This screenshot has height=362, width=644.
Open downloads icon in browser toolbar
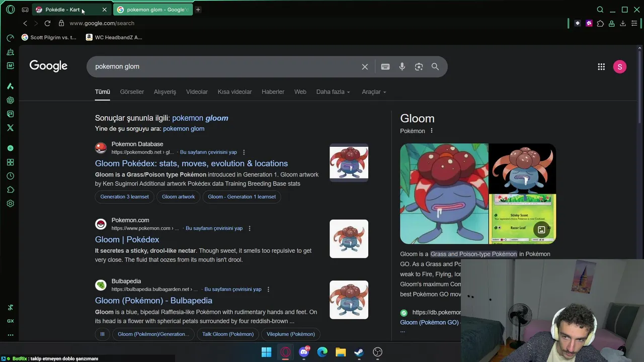(x=623, y=23)
